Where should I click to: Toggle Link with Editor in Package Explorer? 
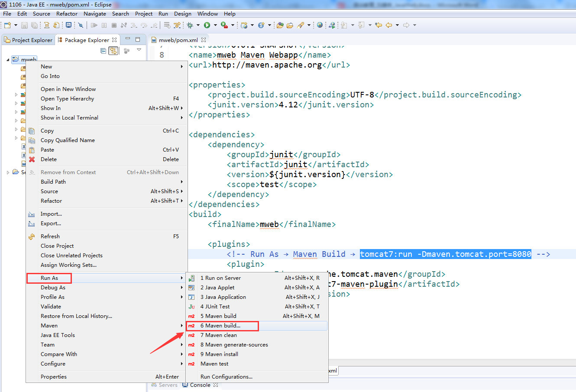click(113, 51)
